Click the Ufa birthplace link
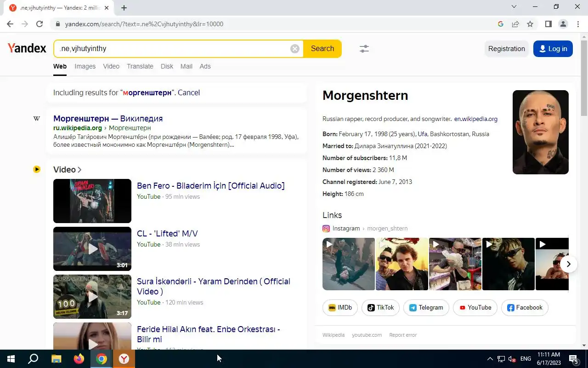This screenshot has height=368, width=588. (422, 134)
